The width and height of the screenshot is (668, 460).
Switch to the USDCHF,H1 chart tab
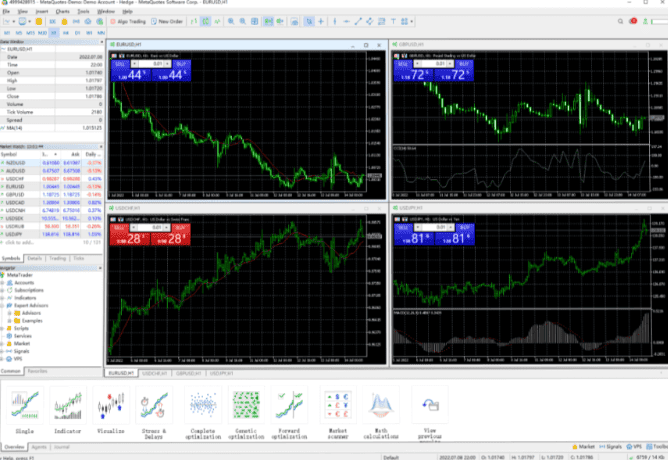coord(154,373)
